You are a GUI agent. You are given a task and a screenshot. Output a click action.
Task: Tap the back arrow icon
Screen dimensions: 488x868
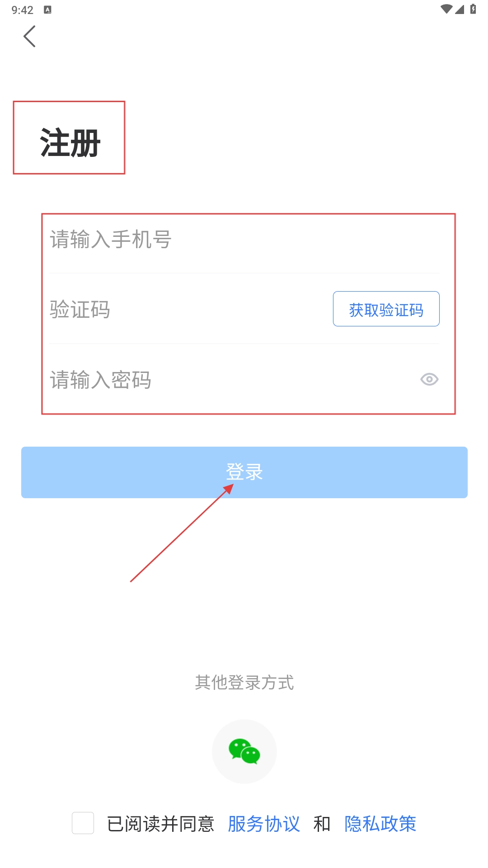click(29, 36)
